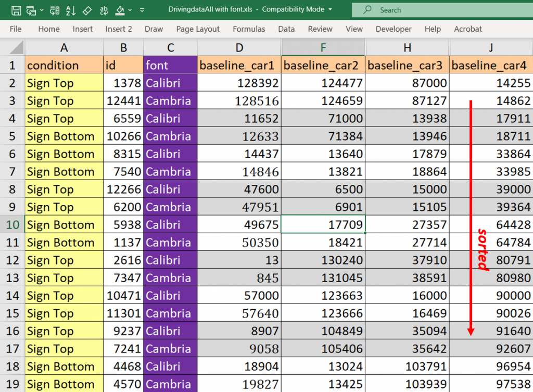
Task: Select cell containing 103791
Action: [x=407, y=366]
